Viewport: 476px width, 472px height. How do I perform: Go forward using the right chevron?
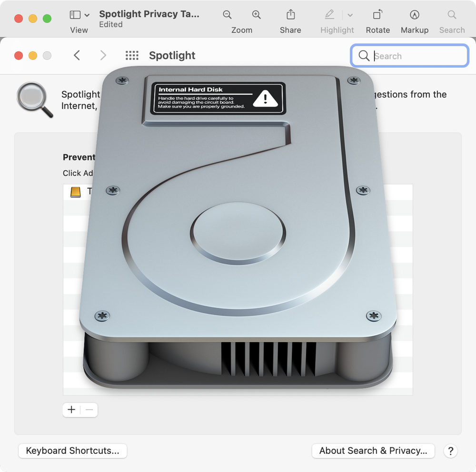click(x=103, y=56)
